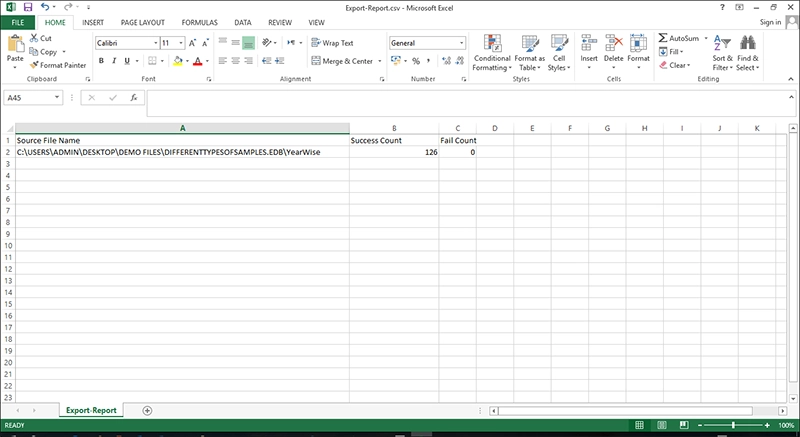Screen dimensions: 800x437
Task: Switch to Page Layout view icon
Action: click(662, 425)
